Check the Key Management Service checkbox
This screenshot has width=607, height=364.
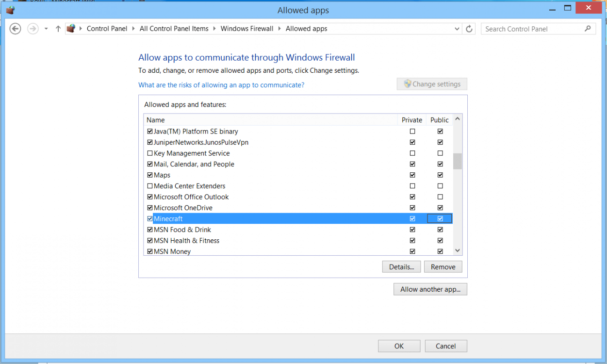[x=150, y=153]
